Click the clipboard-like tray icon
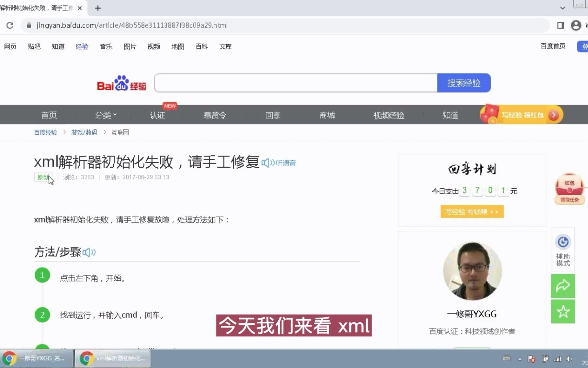The height and width of the screenshot is (368, 588). click(545, 359)
